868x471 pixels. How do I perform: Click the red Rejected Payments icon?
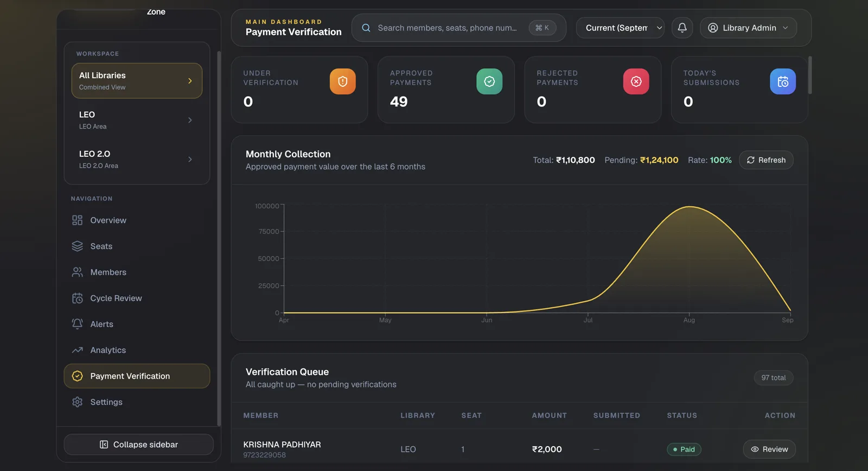[x=636, y=81]
